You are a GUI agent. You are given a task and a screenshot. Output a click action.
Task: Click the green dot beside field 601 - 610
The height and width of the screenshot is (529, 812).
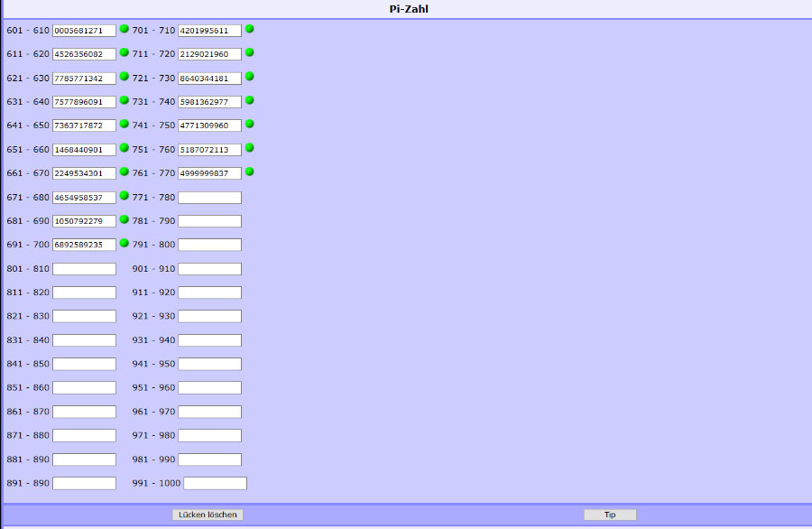click(125, 29)
